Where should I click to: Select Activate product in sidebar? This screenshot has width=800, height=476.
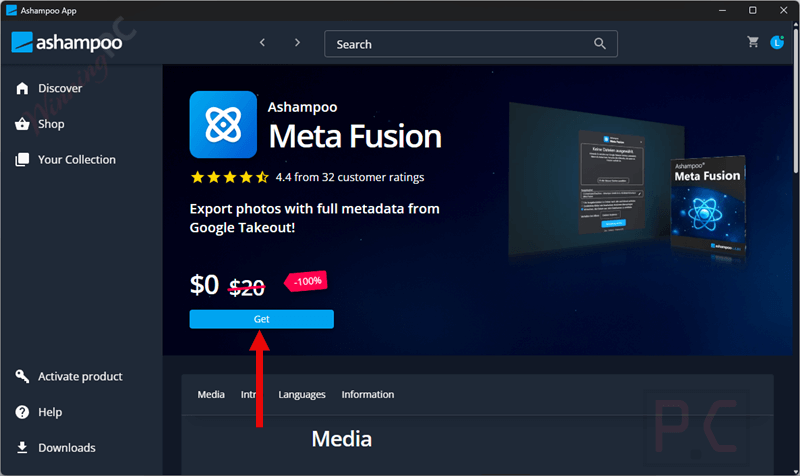80,377
